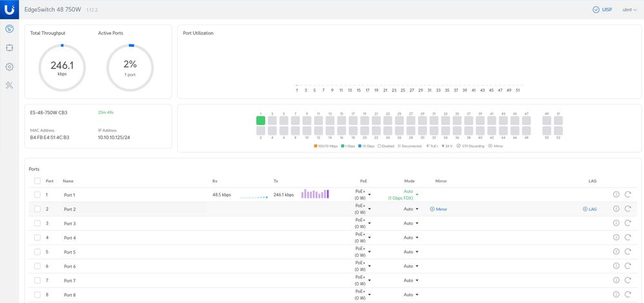Tick the checkbox for Port 1

37,195
